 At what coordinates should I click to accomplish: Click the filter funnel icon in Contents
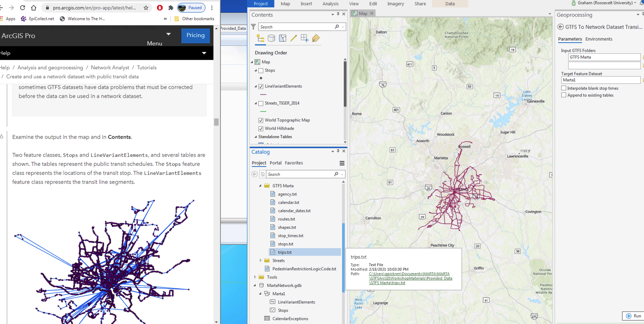[254, 27]
